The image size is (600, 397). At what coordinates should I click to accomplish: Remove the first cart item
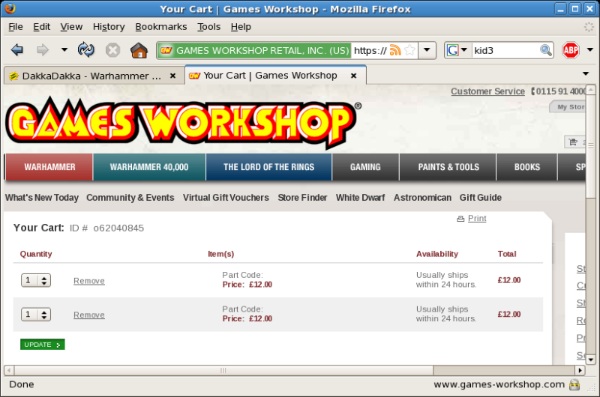tap(89, 281)
